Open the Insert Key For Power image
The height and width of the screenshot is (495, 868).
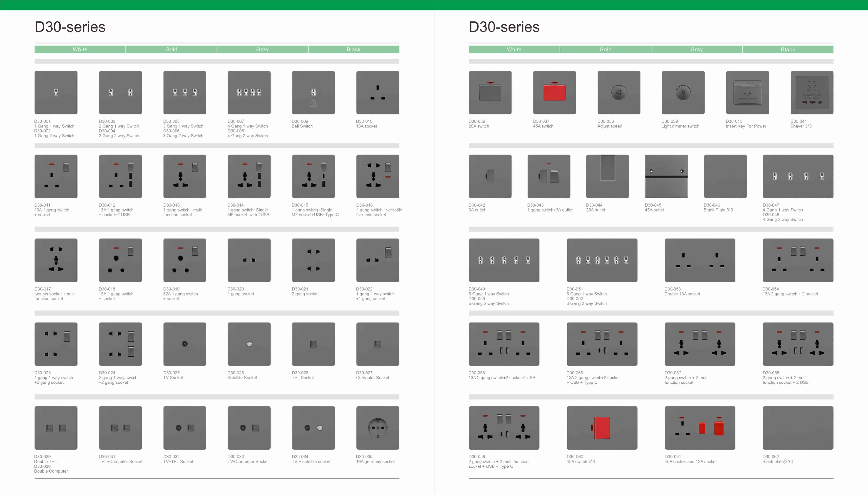point(747,92)
